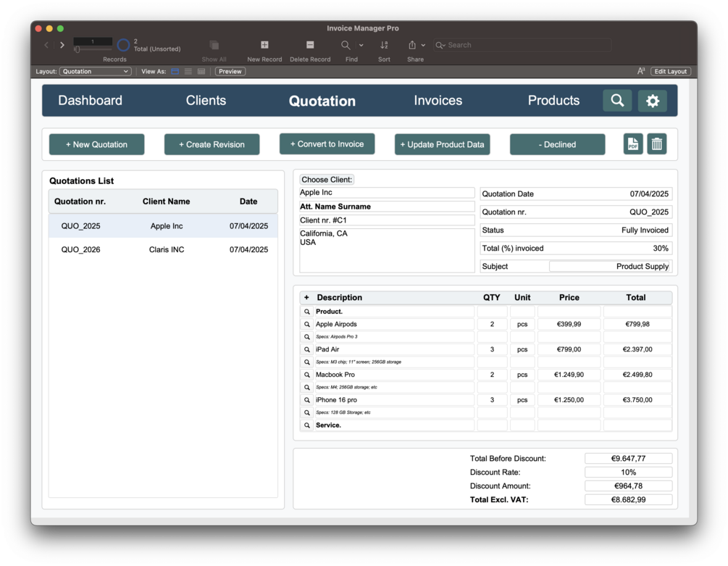Select the Quotation tab

tap(322, 101)
